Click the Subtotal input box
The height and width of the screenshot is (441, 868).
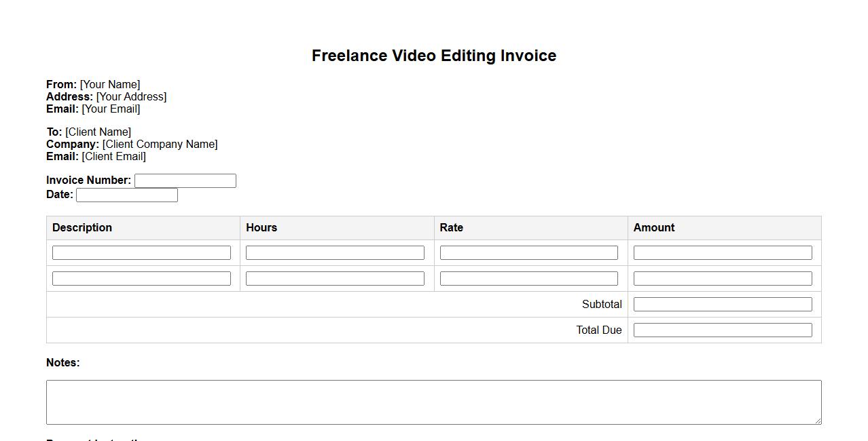pos(722,305)
